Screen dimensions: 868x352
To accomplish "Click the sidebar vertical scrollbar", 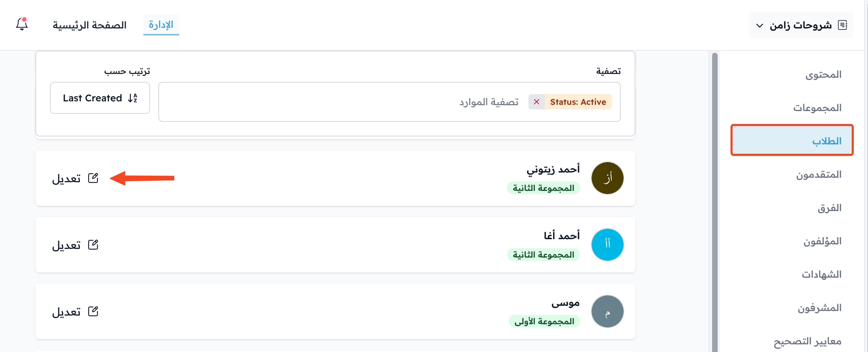I will (715, 202).
